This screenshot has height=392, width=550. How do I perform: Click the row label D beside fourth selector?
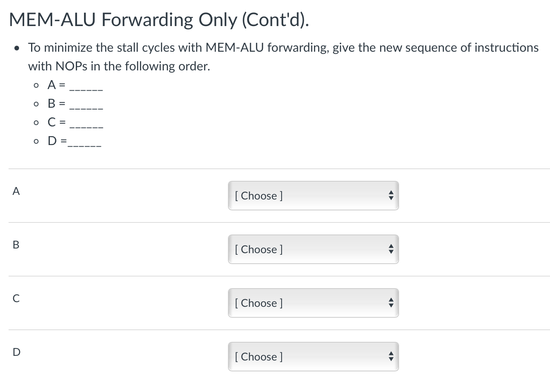(x=16, y=352)
